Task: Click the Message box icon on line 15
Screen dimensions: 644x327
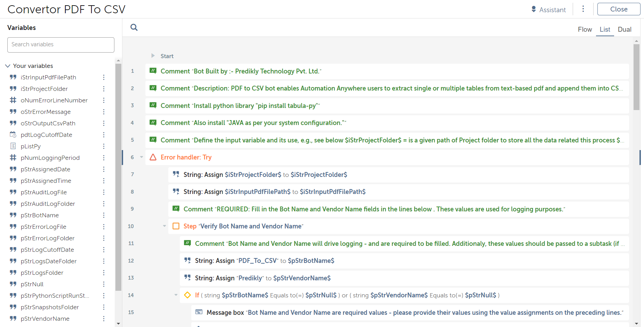Action: (x=199, y=312)
